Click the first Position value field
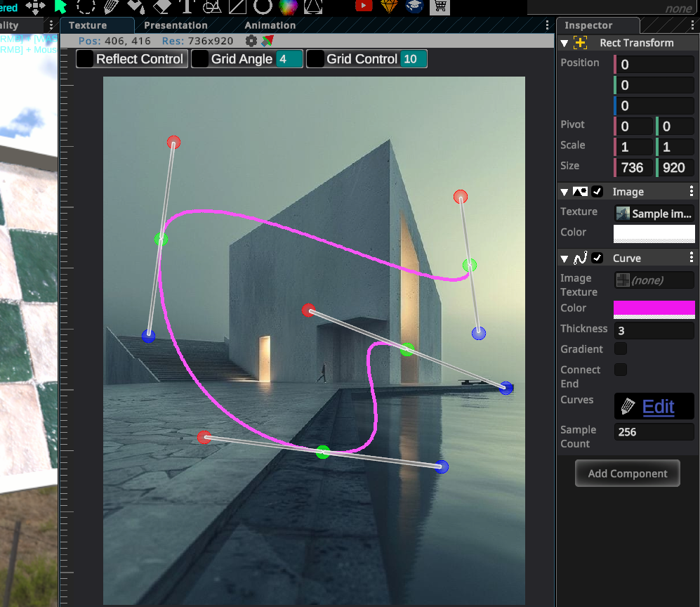The width and height of the screenshot is (700, 607). point(654,65)
